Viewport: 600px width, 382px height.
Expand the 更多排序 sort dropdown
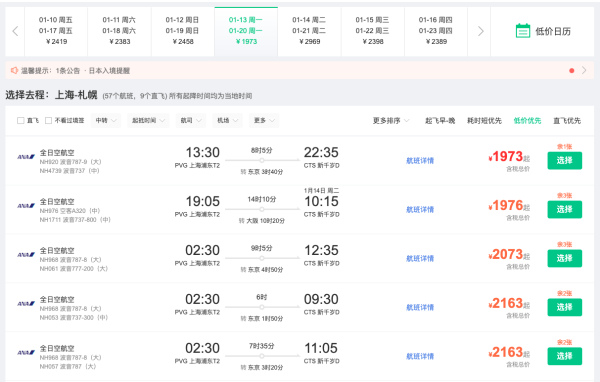point(391,121)
